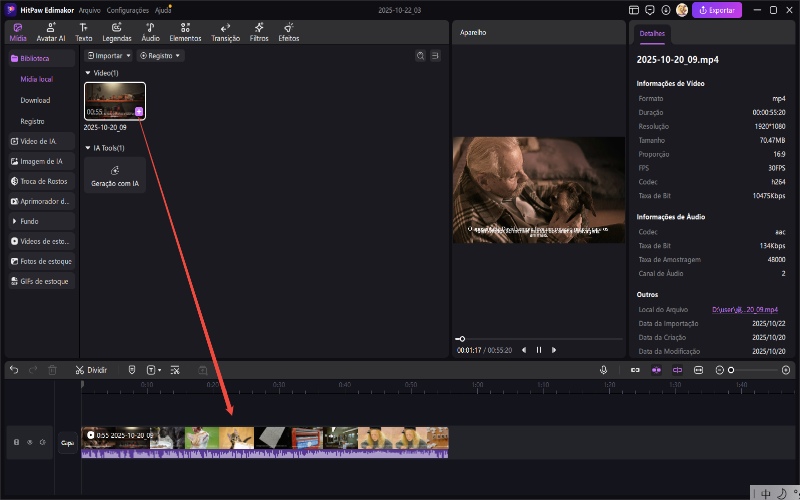Click the undo arrow in timeline toolbar
Screen dimensions: 800x500
[14, 370]
